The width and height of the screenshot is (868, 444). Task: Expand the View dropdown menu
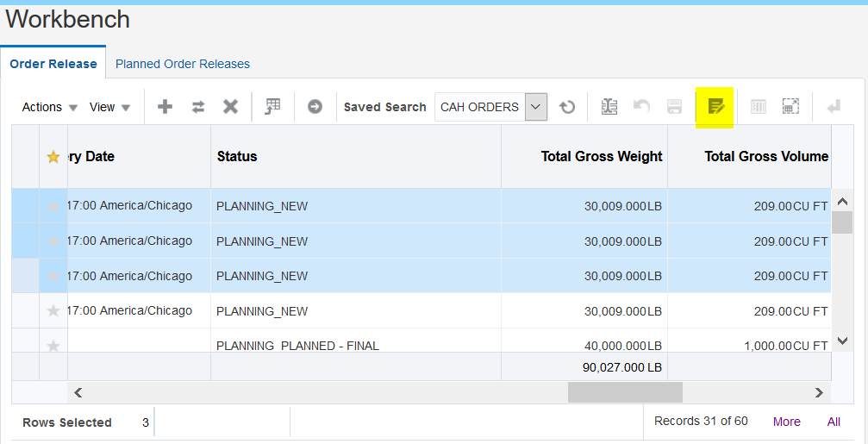[109, 107]
